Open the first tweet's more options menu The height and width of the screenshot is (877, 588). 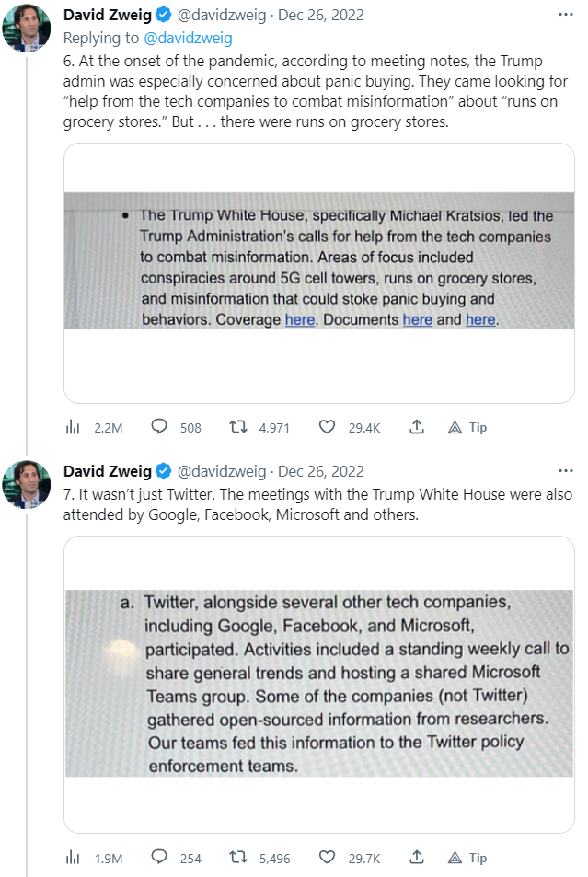pos(566,15)
